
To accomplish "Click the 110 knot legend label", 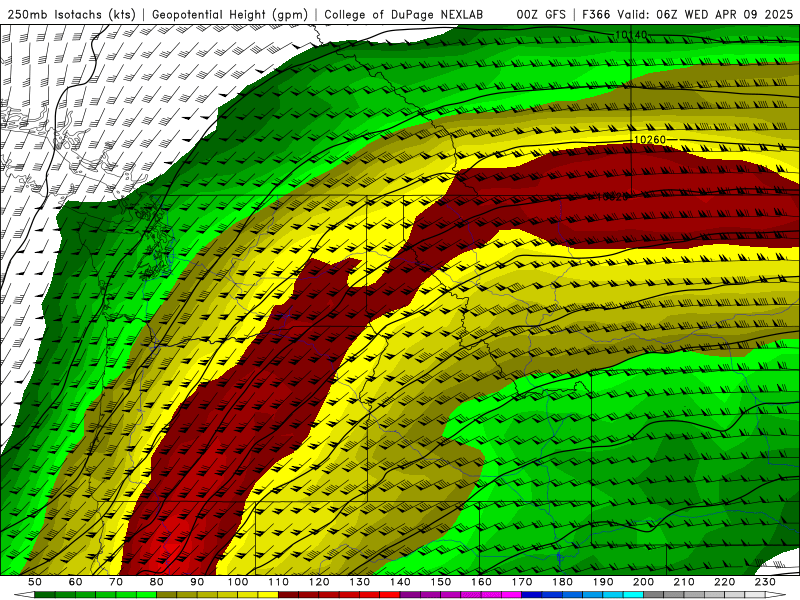I will tap(278, 582).
